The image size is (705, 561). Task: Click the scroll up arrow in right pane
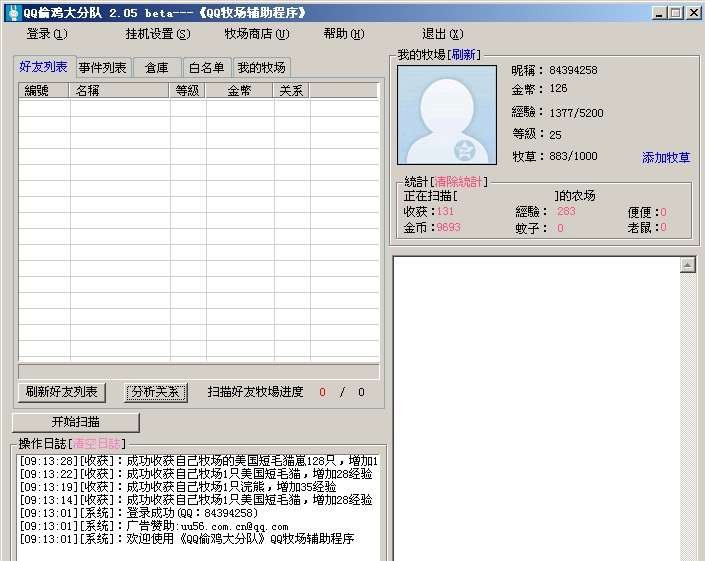pyautogui.click(x=687, y=265)
